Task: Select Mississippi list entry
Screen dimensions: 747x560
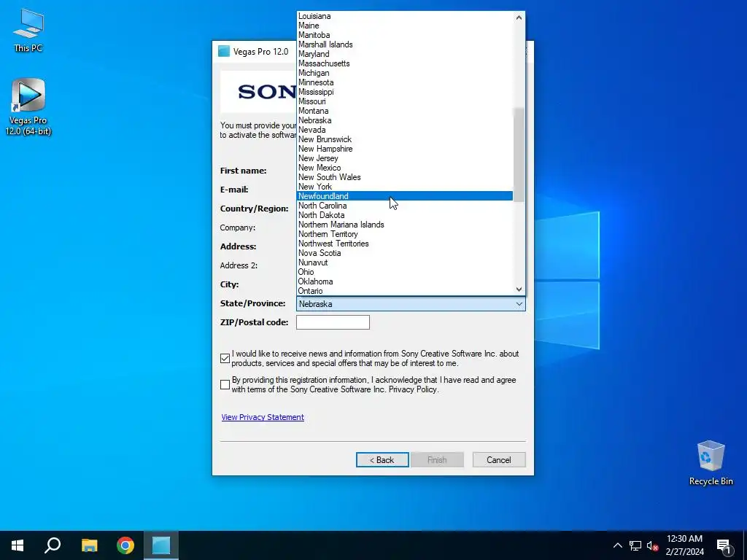Action: tap(404, 92)
